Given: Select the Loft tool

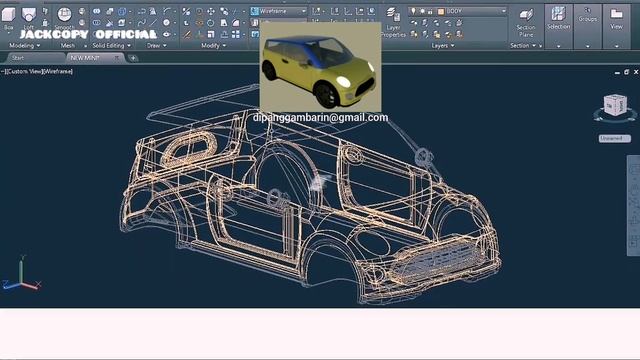Looking at the screenshot, I should click(x=29, y=18).
